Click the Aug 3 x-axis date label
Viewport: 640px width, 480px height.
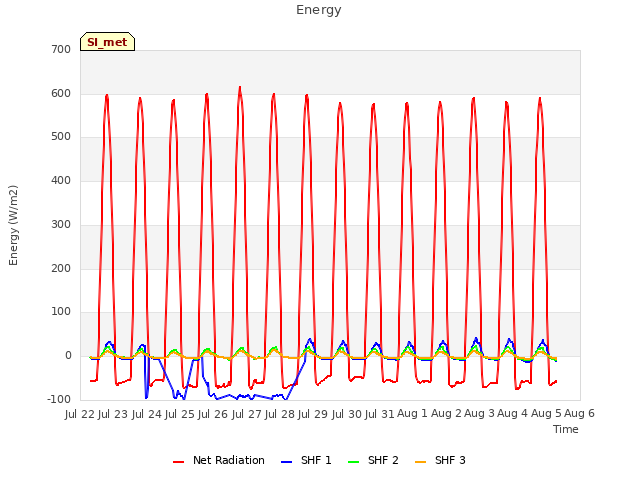pos(479,413)
